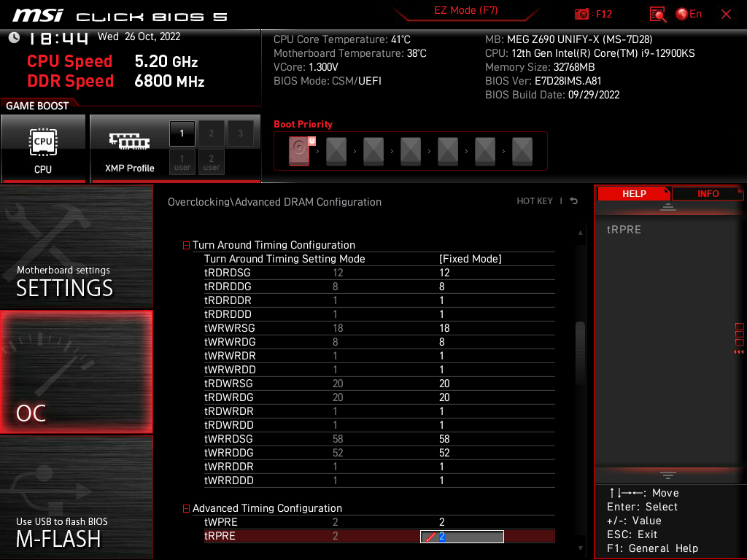Click the help panel top collapse handle
This screenshot has height=560, width=747.
click(x=668, y=207)
